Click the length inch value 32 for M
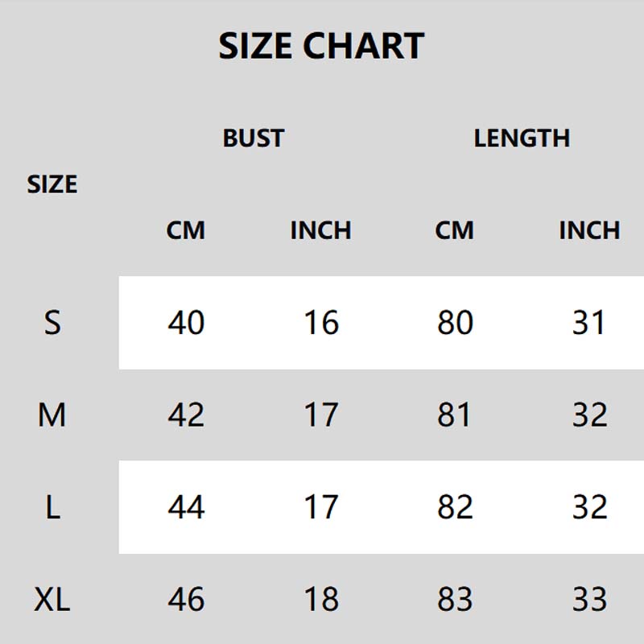This screenshot has height=644, width=644. click(x=589, y=415)
